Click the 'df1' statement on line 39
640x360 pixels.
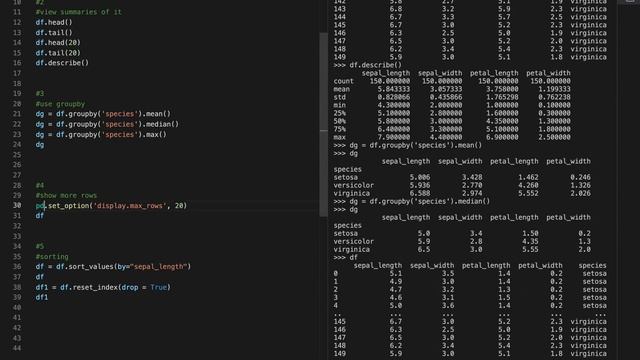pos(42,297)
